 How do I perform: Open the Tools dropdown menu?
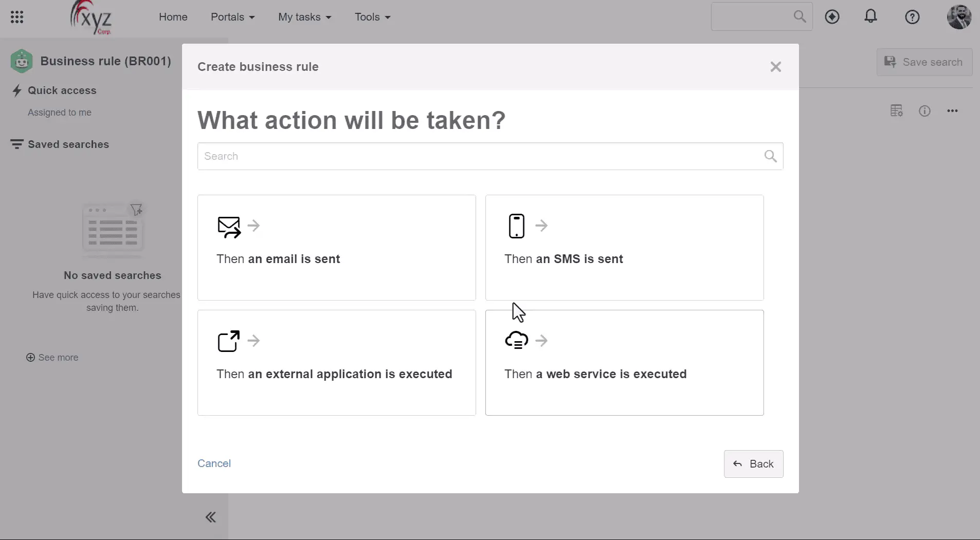click(x=372, y=17)
